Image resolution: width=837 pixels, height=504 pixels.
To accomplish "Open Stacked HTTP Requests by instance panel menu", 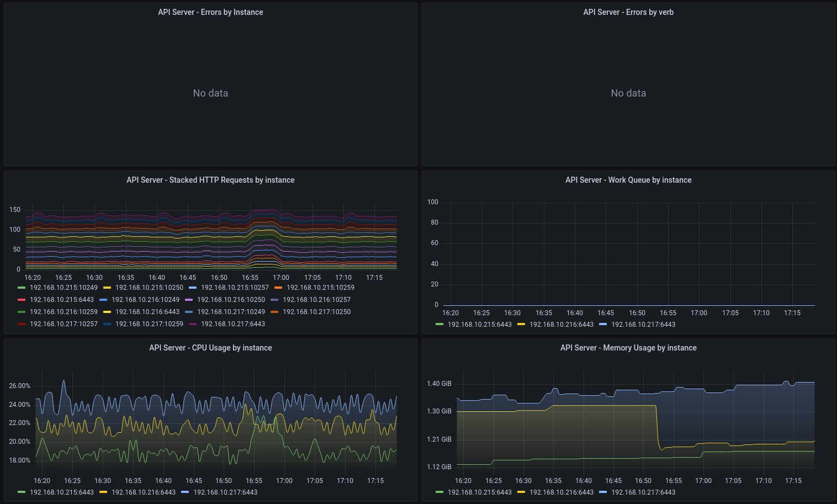I will (x=210, y=180).
